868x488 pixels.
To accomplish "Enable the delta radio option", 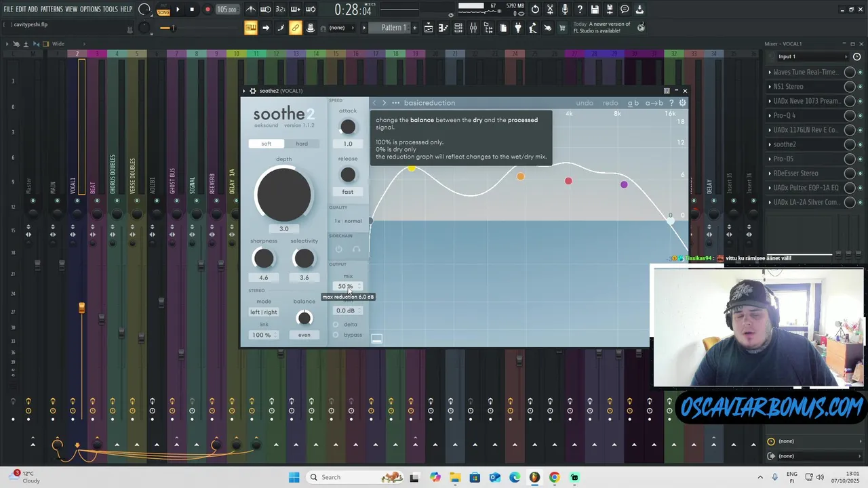I will click(x=336, y=324).
